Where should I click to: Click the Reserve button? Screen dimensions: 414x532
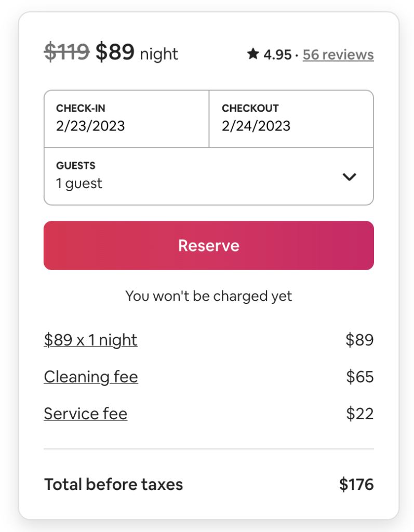[209, 245]
